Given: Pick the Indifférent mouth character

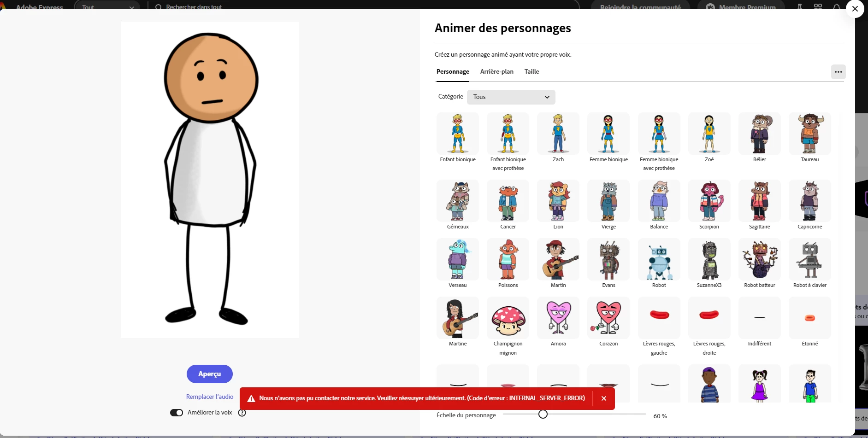Looking at the screenshot, I should coord(760,318).
